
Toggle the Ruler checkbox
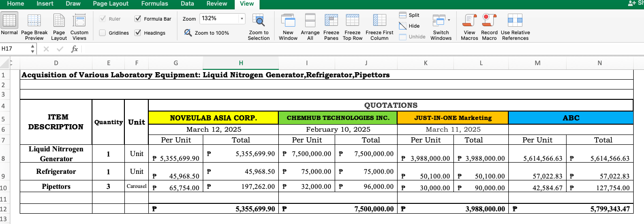102,19
